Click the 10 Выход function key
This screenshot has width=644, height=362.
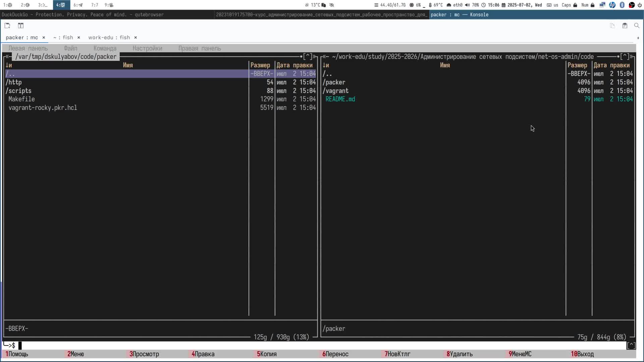(582, 354)
